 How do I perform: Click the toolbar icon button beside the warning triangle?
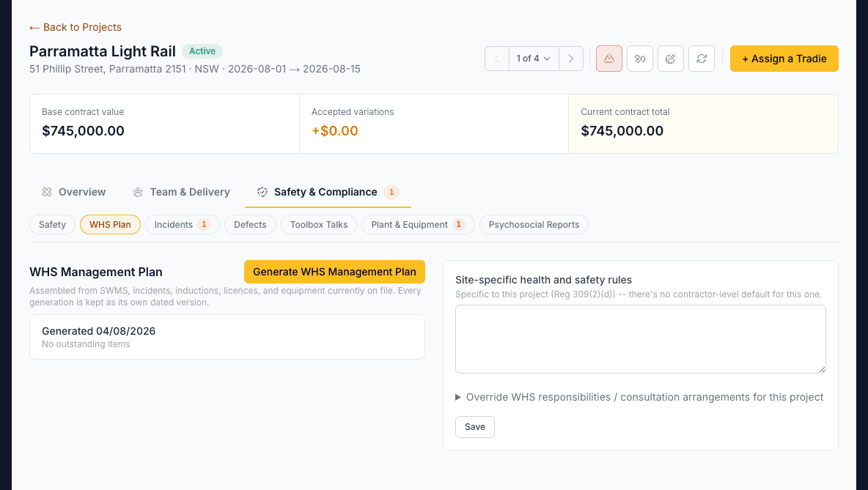640,59
